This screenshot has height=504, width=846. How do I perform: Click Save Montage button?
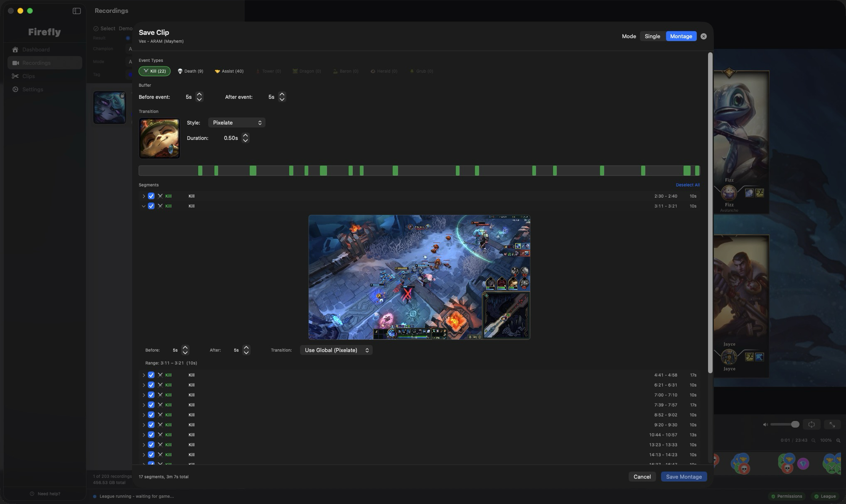click(x=684, y=477)
